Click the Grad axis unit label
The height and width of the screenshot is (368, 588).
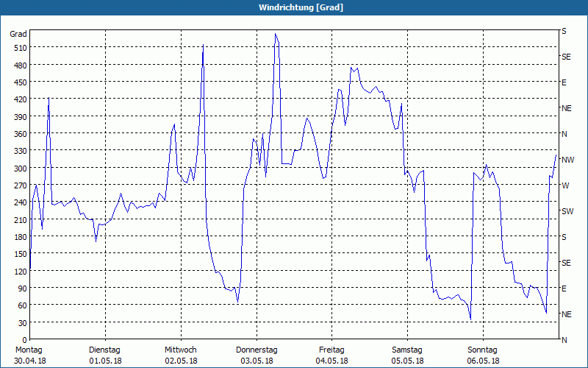18,34
